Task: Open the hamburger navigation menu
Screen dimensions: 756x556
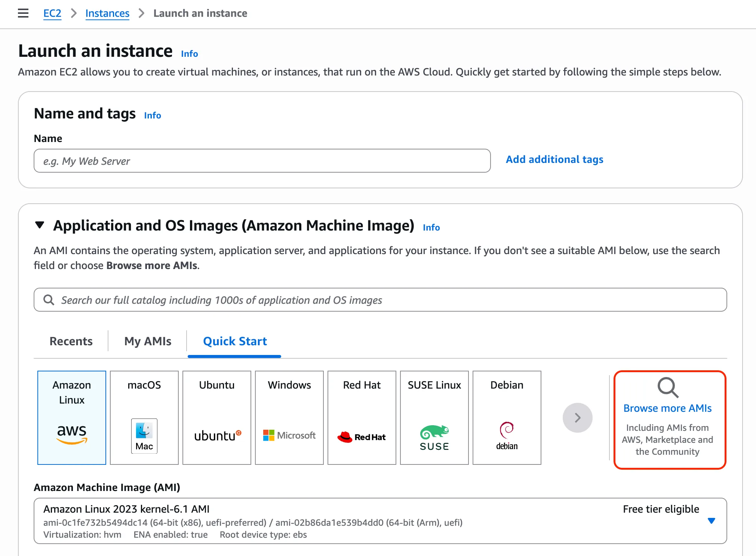Action: 23,13
